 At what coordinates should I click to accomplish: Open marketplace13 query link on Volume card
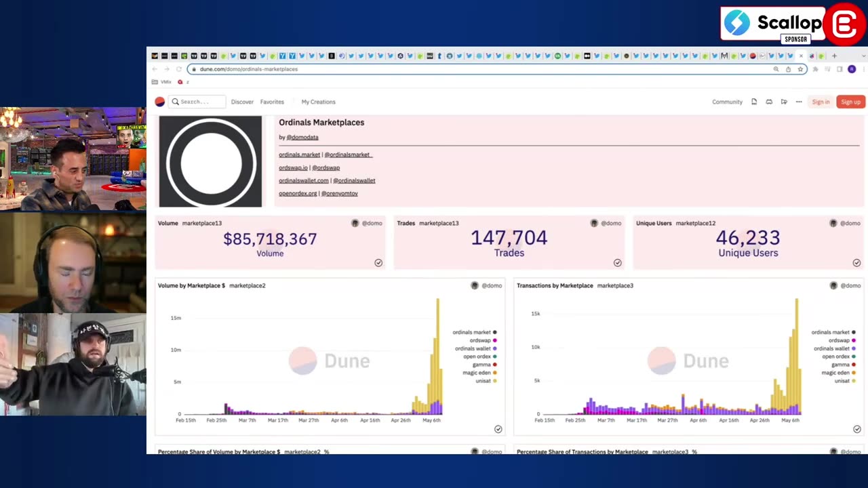click(201, 223)
